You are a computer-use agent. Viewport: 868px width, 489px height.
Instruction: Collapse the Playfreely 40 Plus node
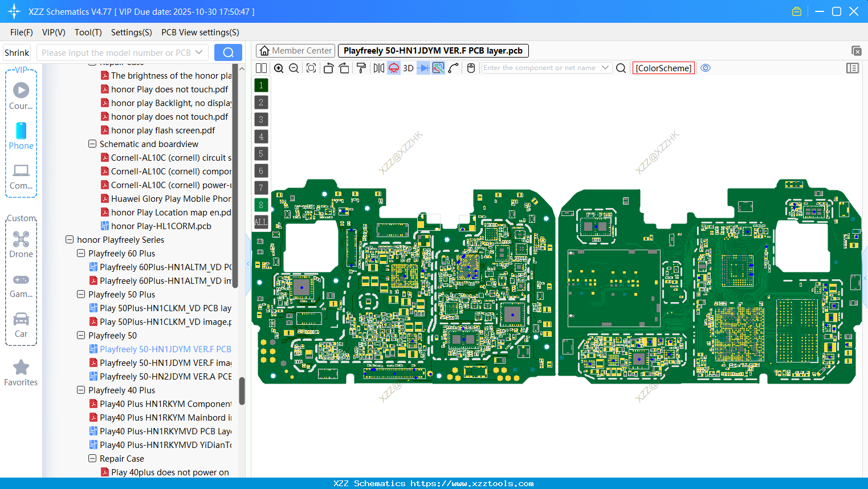(81, 390)
